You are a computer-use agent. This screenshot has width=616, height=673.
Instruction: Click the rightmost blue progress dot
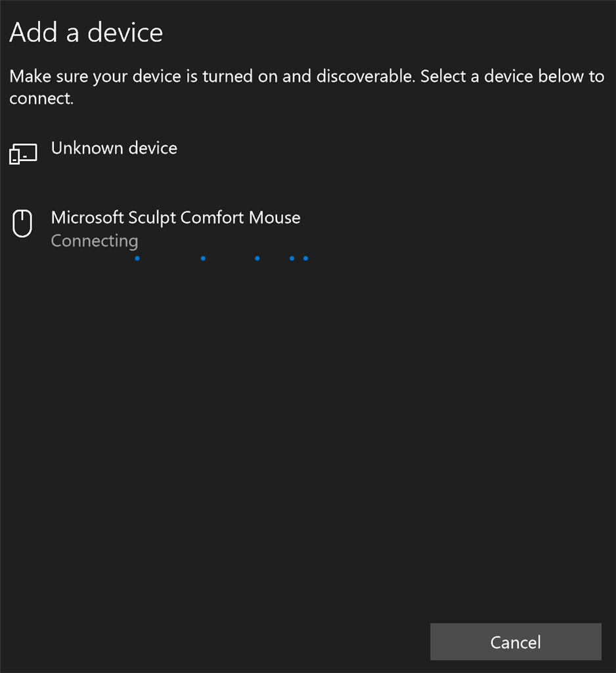306,258
